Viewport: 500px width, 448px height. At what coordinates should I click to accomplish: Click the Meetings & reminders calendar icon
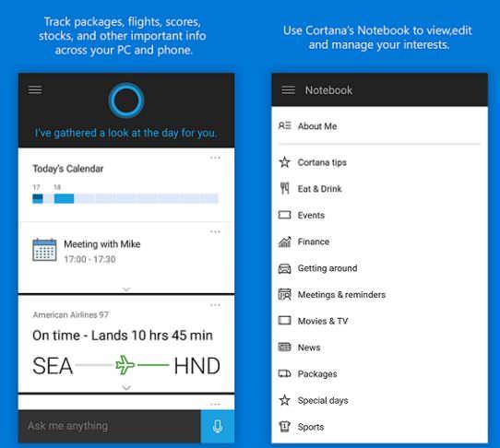click(x=284, y=294)
